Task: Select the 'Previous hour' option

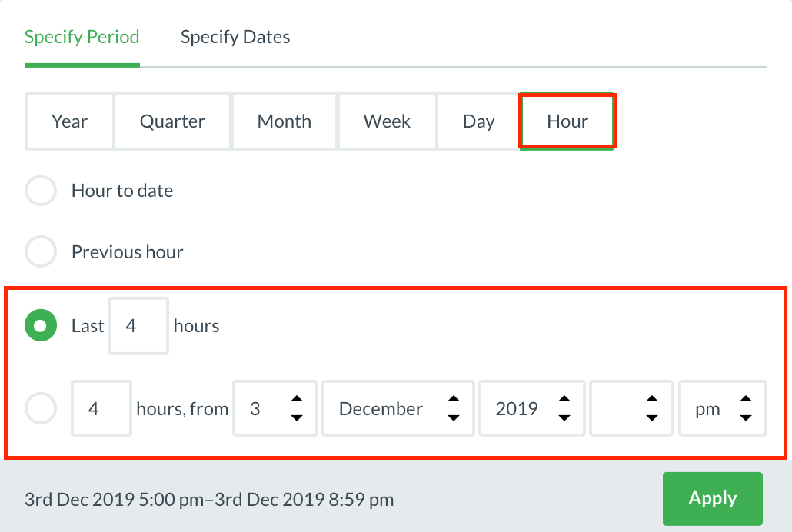Action: click(x=40, y=251)
